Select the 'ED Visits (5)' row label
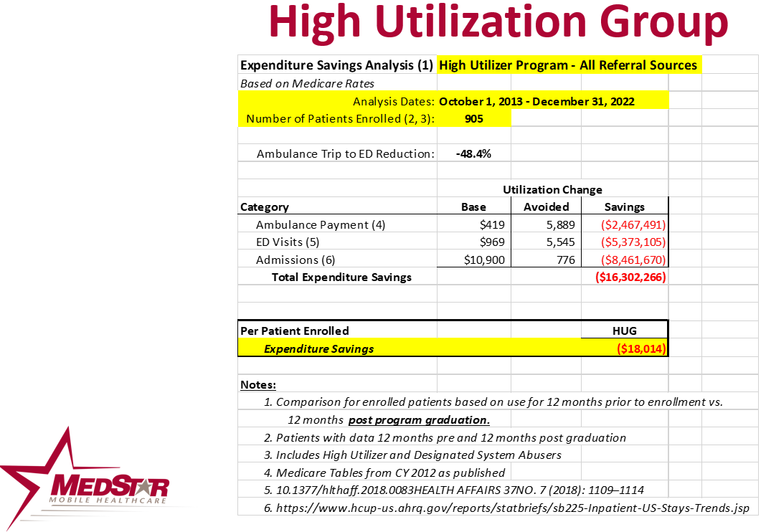Viewport: 766px width, 532px height. pyautogui.click(x=287, y=242)
